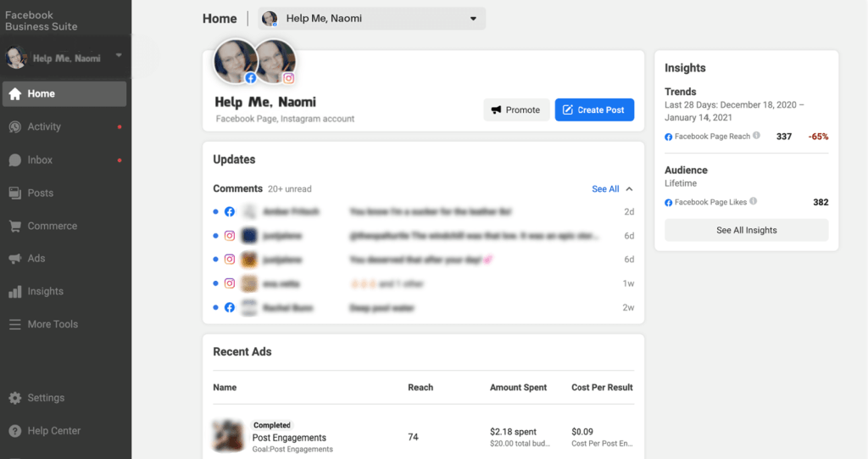Image resolution: width=868 pixels, height=459 pixels.
Task: Click info icon next to Facebook Page Reach
Action: click(x=756, y=136)
